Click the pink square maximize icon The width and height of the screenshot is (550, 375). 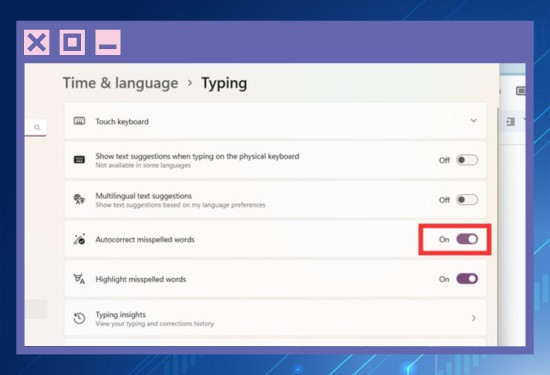72,42
